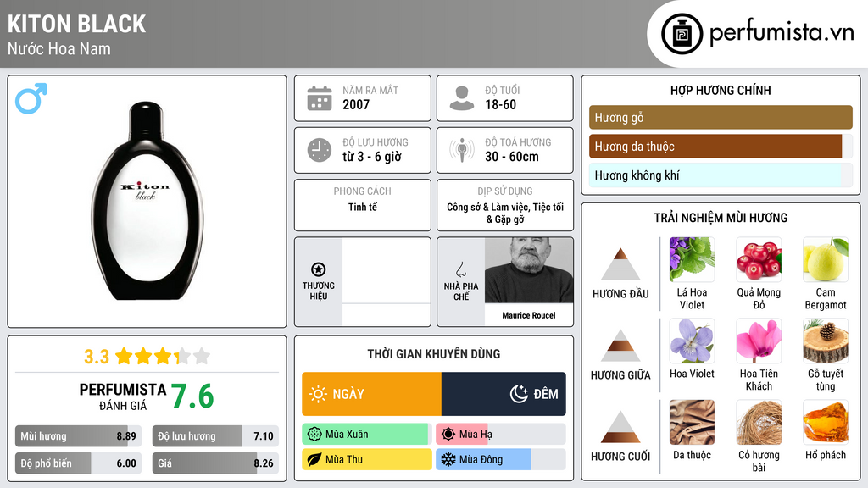Select the Lá Hoa Violet note image
This screenshot has height=488, width=868.
click(x=692, y=259)
